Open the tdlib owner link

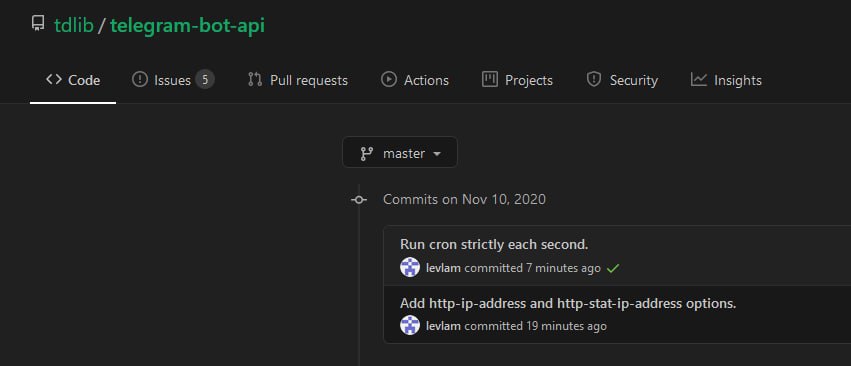tap(74, 25)
